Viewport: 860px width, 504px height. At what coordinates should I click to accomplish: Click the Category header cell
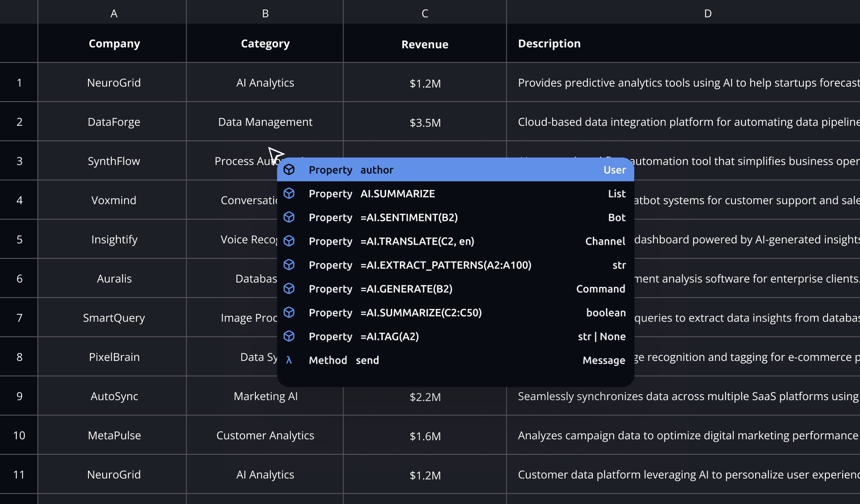pos(265,43)
